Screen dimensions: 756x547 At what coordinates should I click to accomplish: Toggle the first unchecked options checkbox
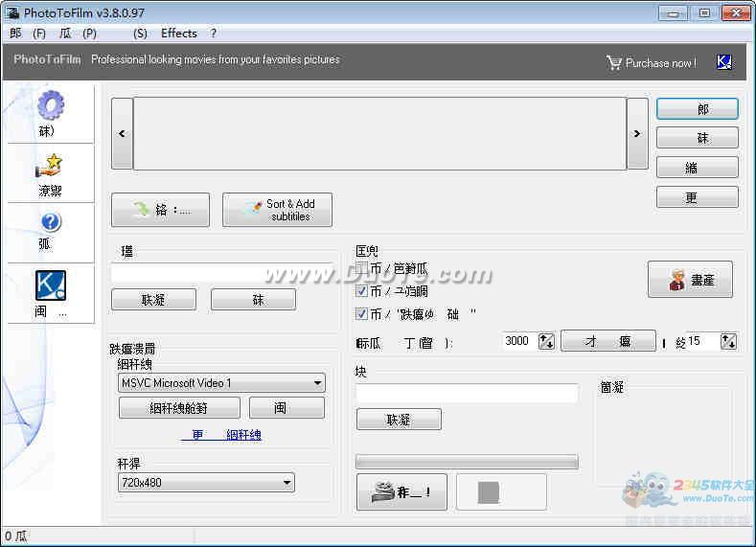pyautogui.click(x=361, y=268)
